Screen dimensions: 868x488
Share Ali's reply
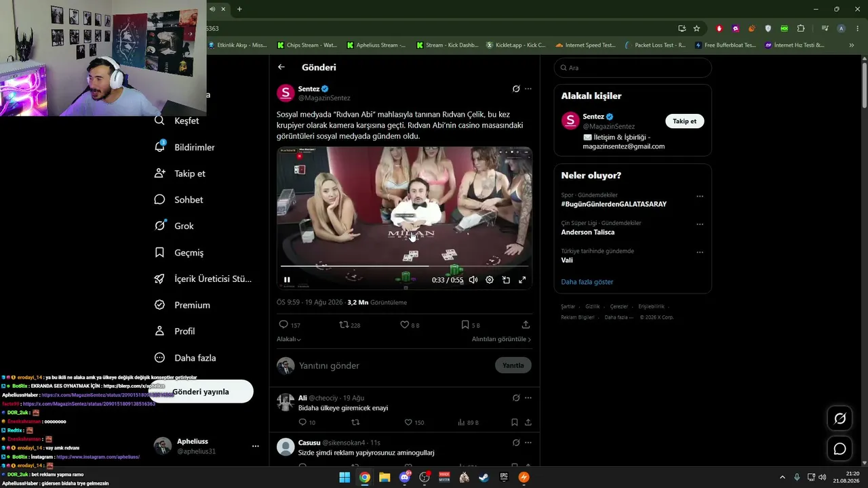(x=528, y=422)
